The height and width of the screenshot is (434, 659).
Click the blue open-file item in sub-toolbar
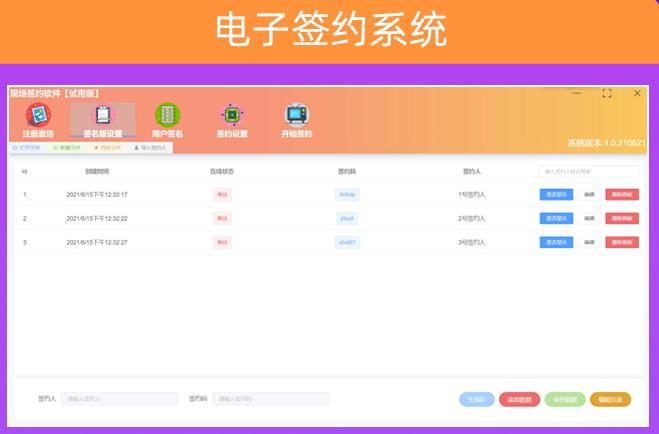coord(26,148)
